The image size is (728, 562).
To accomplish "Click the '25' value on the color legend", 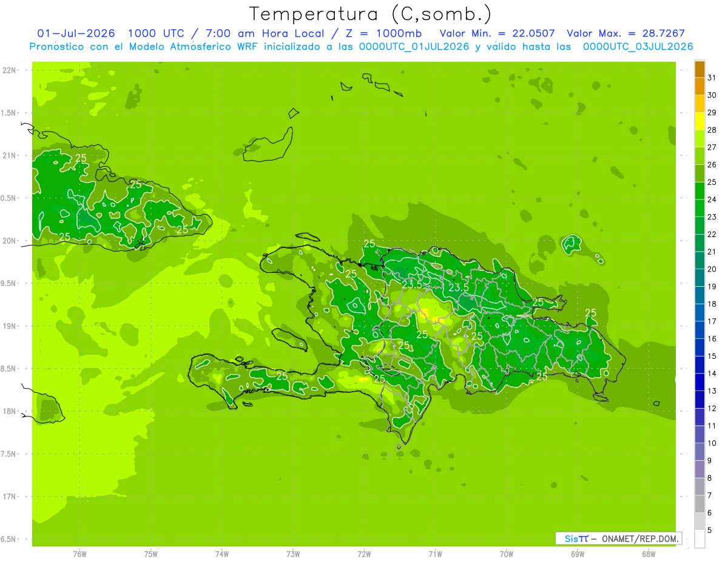I will [x=712, y=182].
